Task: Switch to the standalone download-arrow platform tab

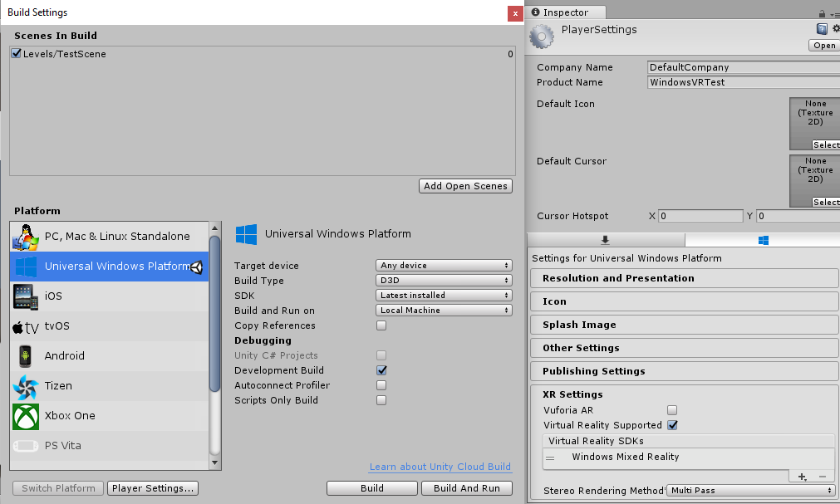Action: tap(606, 240)
